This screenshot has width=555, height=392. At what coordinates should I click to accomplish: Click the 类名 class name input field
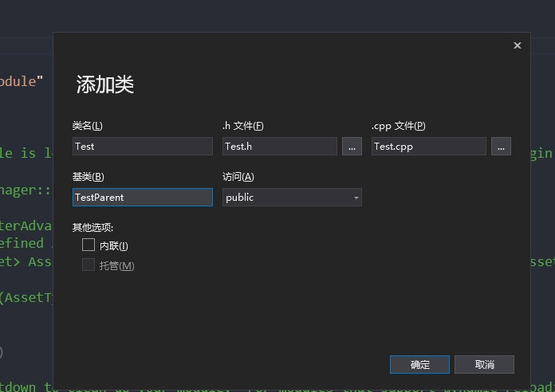click(142, 146)
